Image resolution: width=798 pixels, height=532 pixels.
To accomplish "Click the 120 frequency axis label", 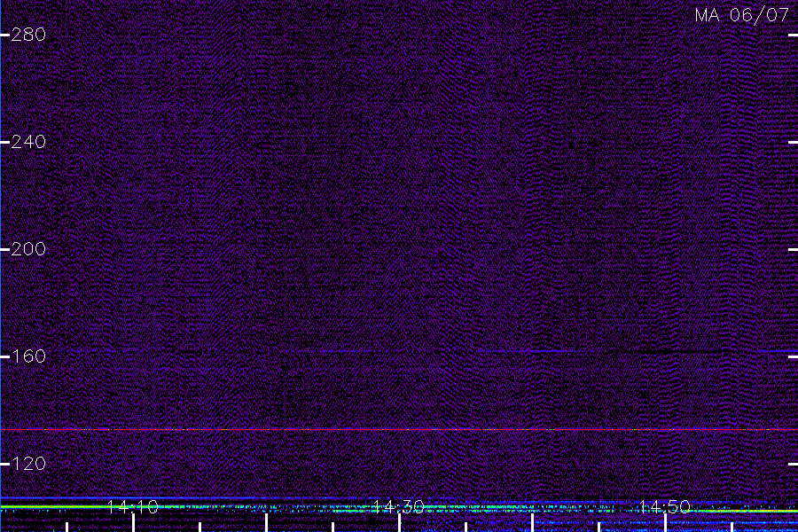I will (x=28, y=464).
